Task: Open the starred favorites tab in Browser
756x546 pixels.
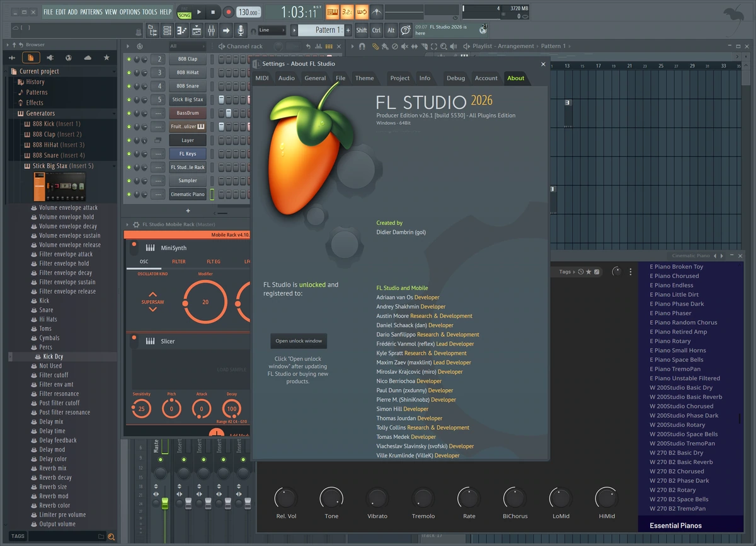Action: coord(106,57)
